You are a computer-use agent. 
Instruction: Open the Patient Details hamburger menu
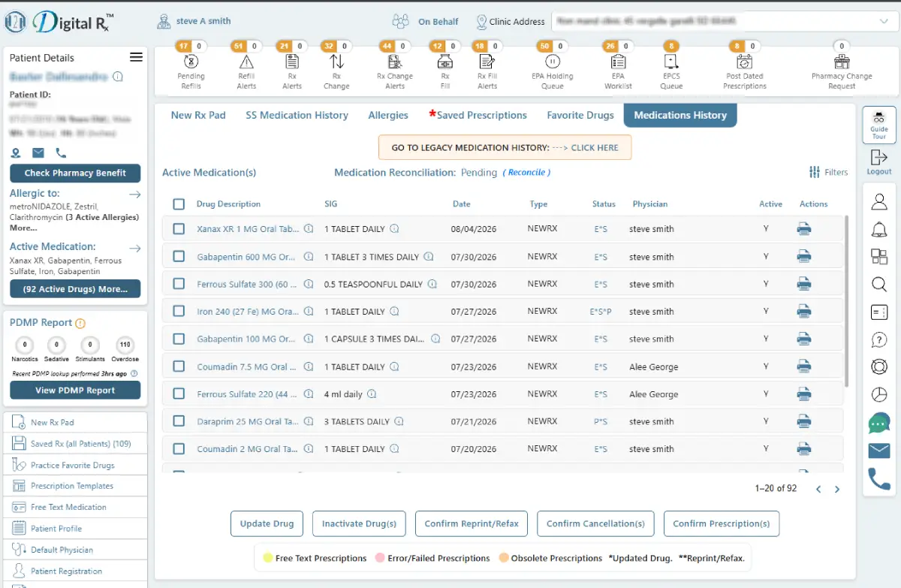click(136, 58)
